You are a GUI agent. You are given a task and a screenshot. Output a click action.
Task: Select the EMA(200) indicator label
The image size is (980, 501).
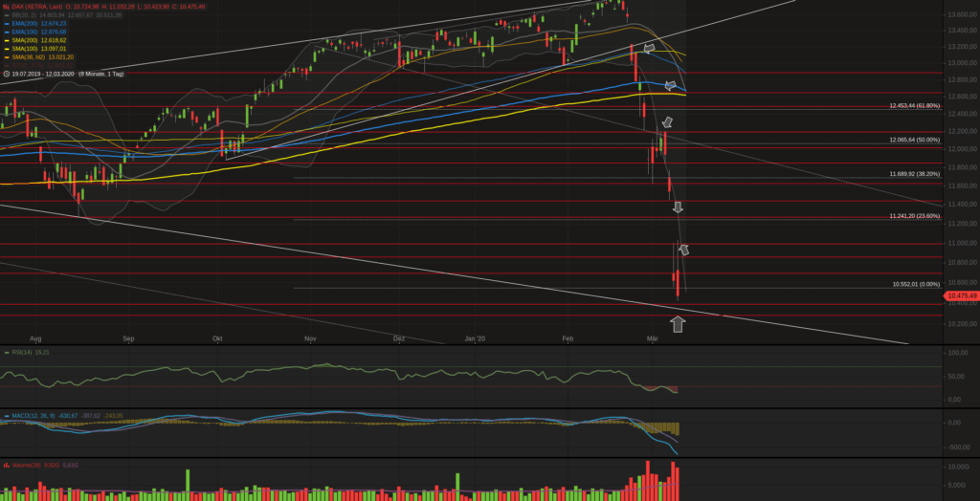click(x=25, y=23)
